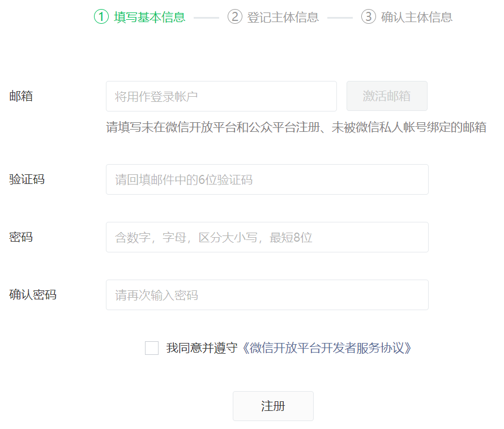Focus the 邮箱 email input field
This screenshot has width=504, height=429.
pos(221,96)
